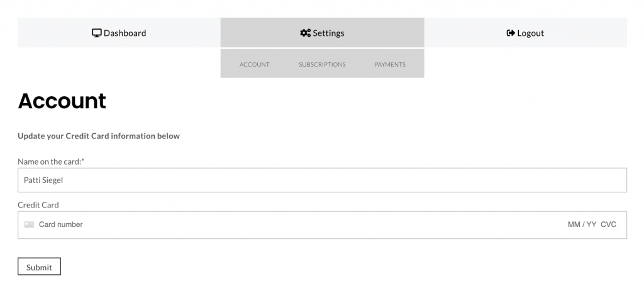Click the Name on the card label
This screenshot has height=288, width=644.
[49, 162]
